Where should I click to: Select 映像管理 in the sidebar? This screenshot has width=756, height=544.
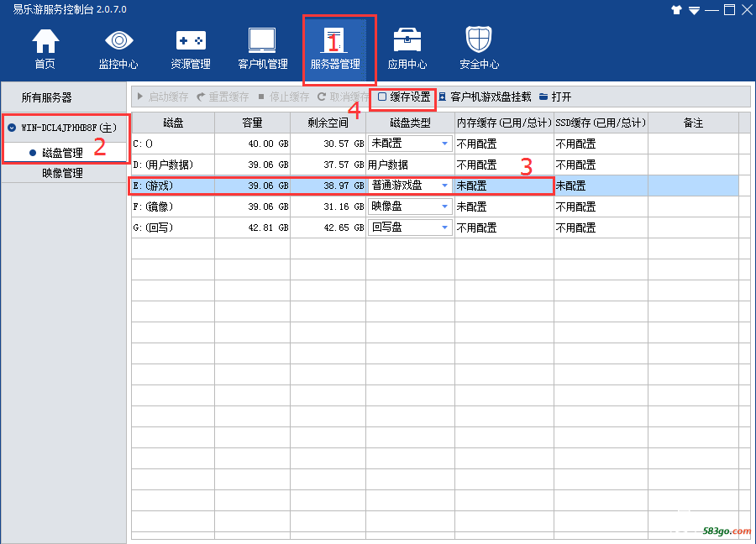[x=62, y=174]
